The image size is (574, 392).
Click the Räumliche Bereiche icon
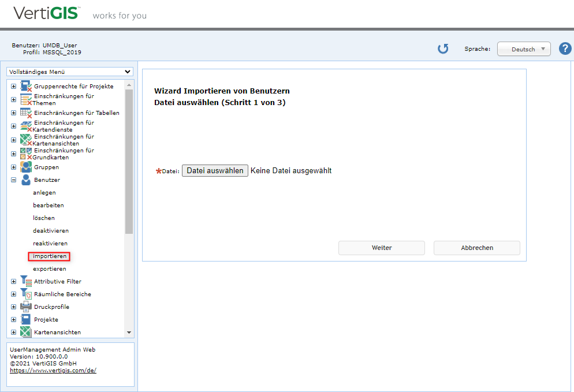[26, 294]
